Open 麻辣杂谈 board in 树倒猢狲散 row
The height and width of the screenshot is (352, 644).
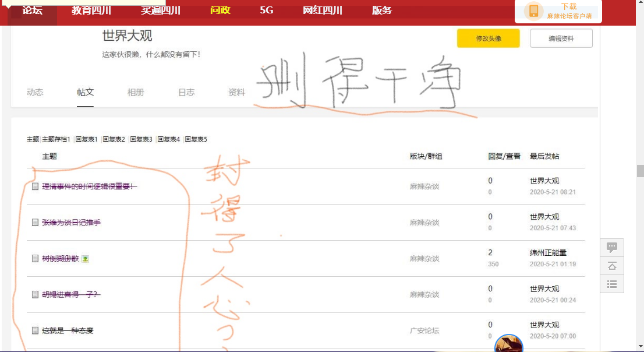(x=424, y=258)
